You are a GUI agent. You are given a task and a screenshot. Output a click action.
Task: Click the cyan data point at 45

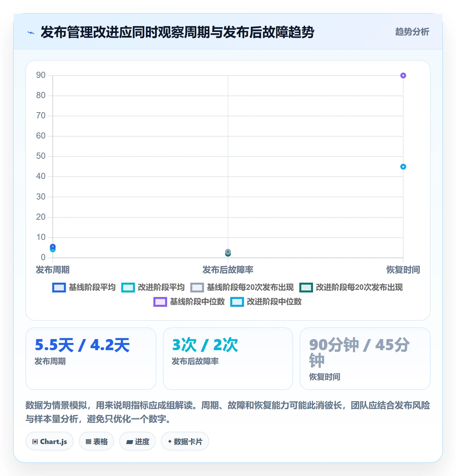403,167
